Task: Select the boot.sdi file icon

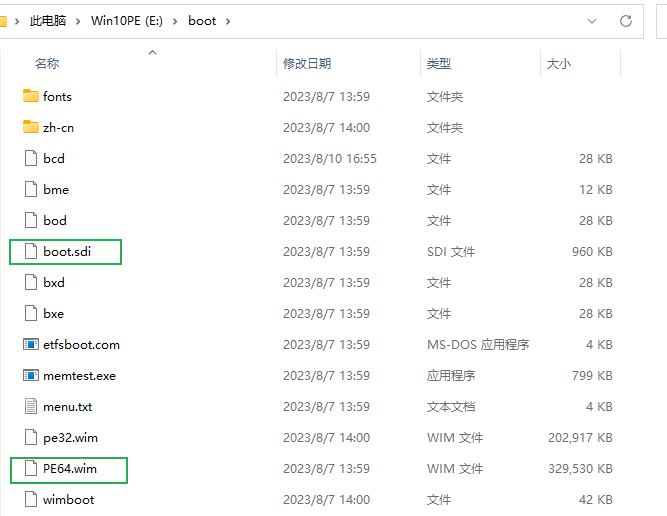Action: click(31, 251)
